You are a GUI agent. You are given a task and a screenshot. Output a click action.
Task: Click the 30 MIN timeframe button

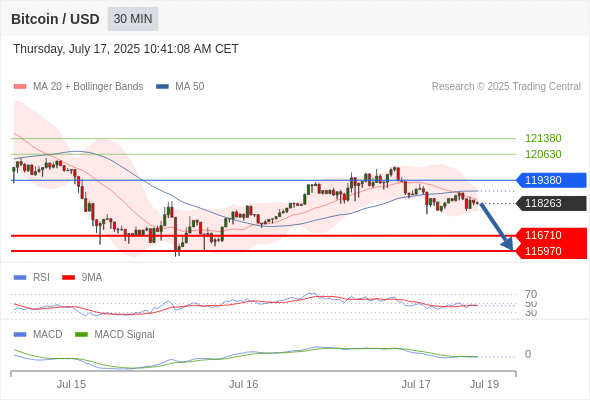(133, 19)
